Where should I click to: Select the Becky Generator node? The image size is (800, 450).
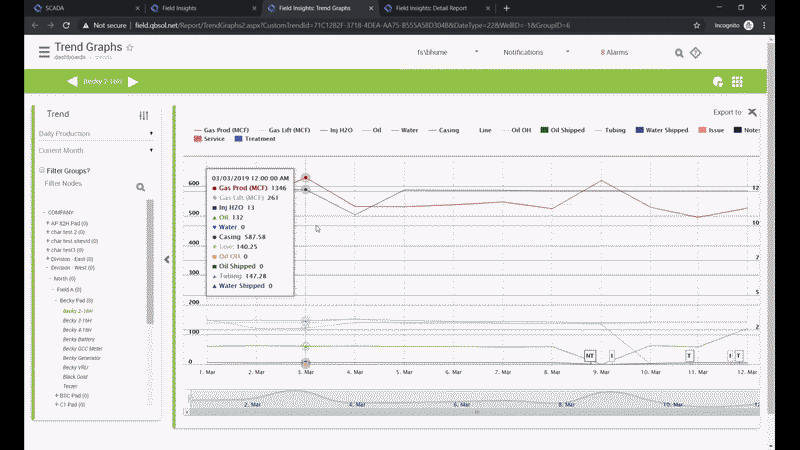[82, 358]
